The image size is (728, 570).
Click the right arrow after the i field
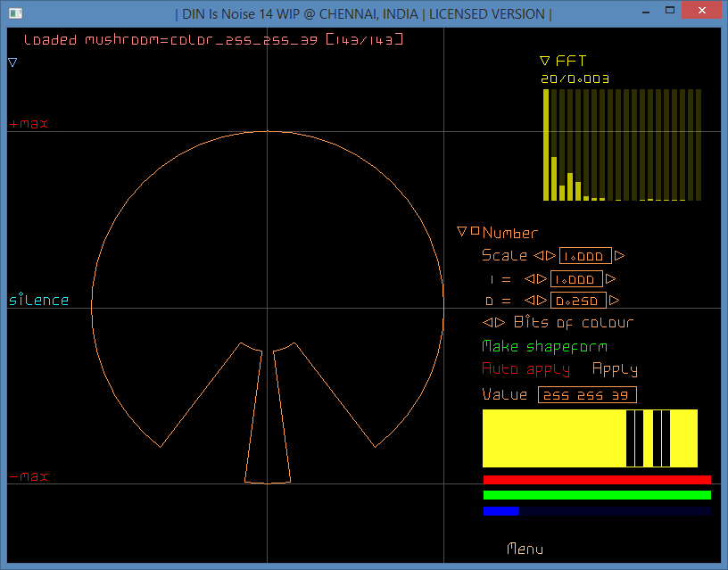610,279
